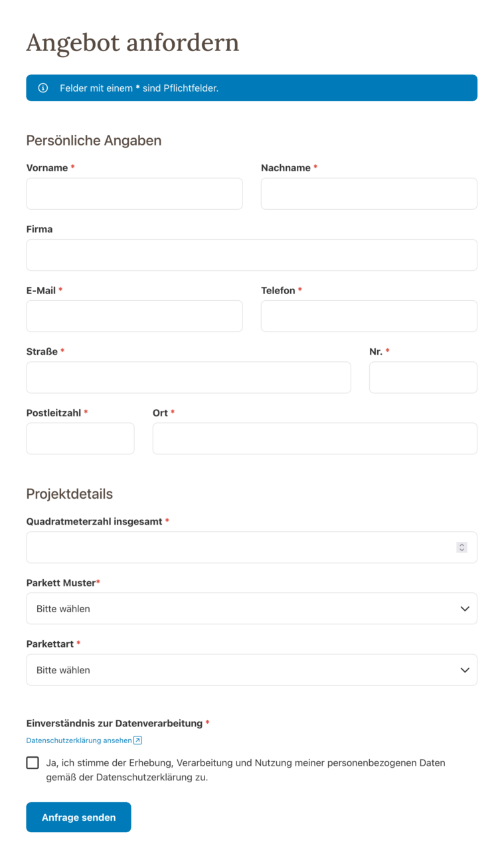Select the Nr. input field

423,377
